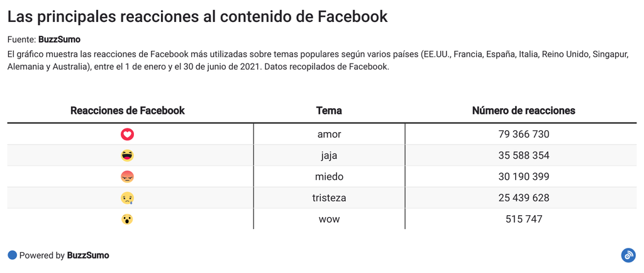Click the 515 747 reactions value

[x=523, y=219]
